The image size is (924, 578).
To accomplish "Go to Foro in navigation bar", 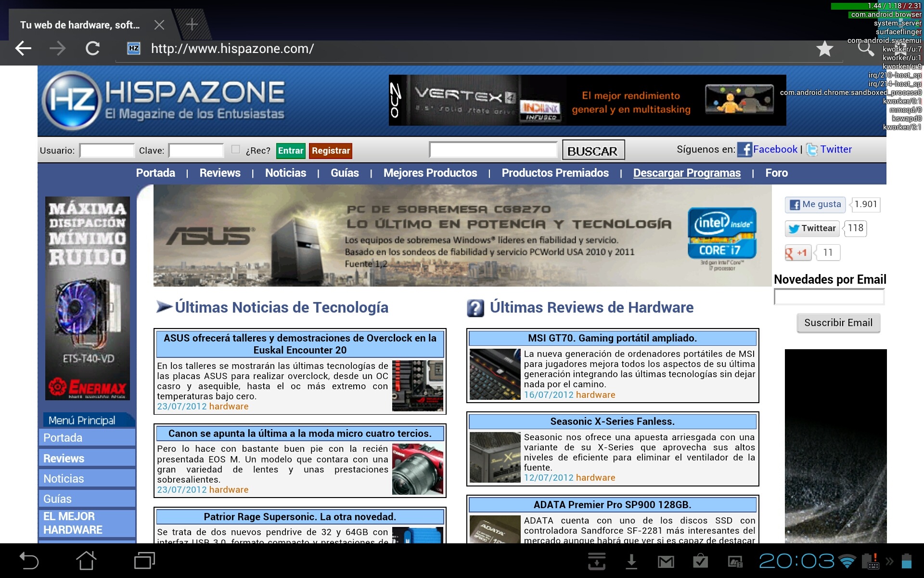I will click(776, 173).
